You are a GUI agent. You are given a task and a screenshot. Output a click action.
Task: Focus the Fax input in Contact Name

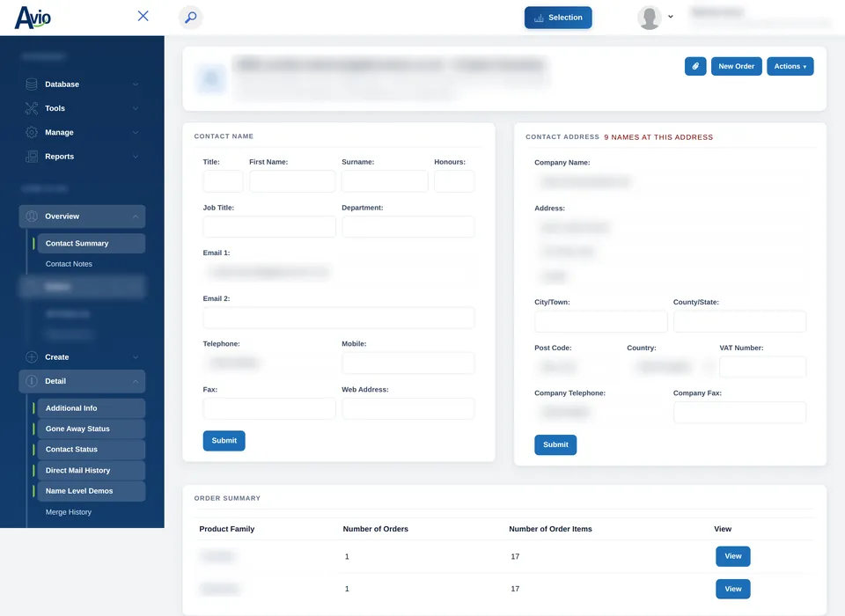[x=269, y=408]
